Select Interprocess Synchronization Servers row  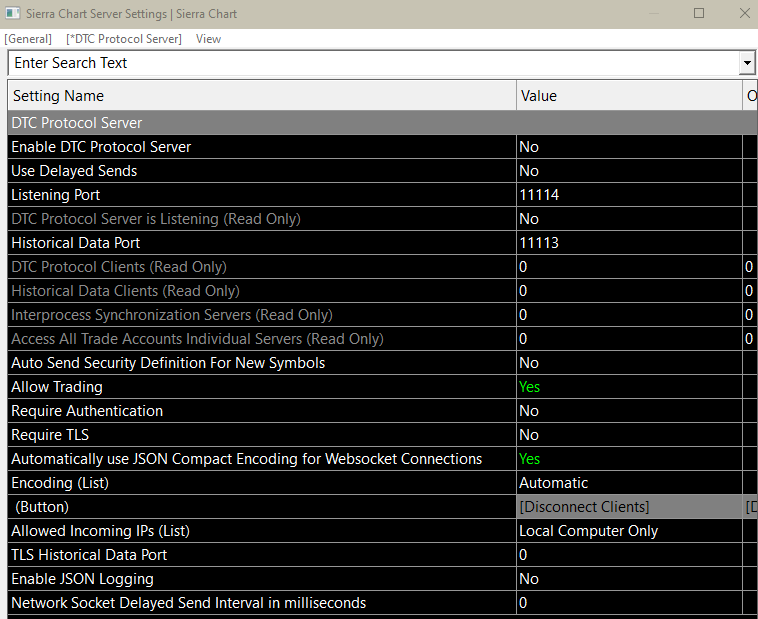click(262, 315)
